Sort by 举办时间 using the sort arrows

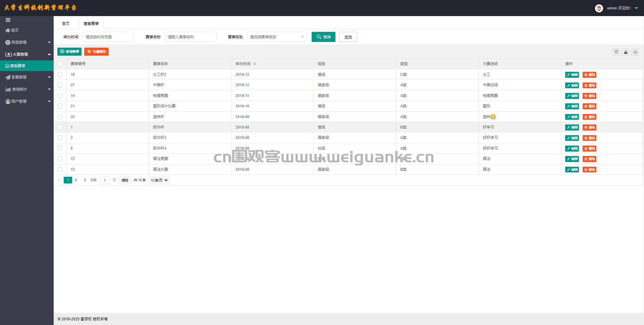pos(255,64)
